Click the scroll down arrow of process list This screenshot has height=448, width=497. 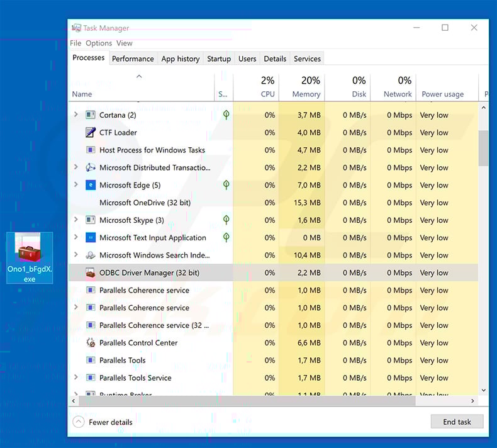click(483, 390)
